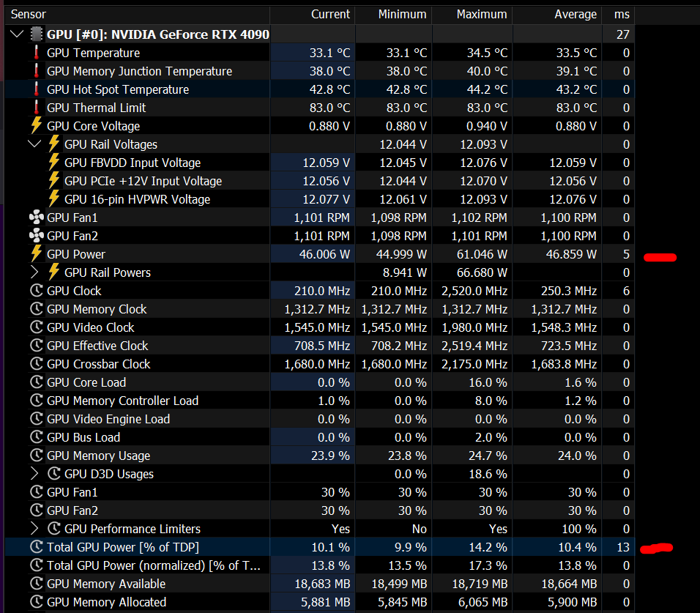The width and height of the screenshot is (700, 613).
Task: Click the 27 ms value in GPU header row
Action: pos(623,34)
